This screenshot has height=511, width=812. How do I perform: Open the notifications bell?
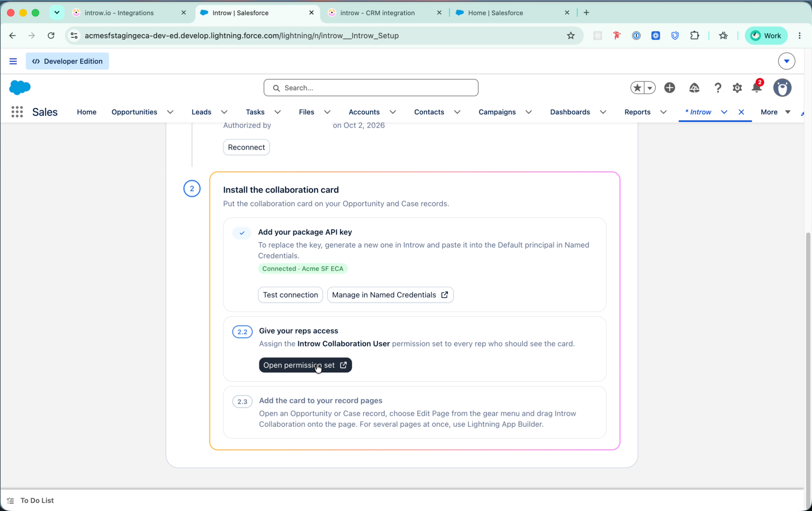pyautogui.click(x=757, y=87)
